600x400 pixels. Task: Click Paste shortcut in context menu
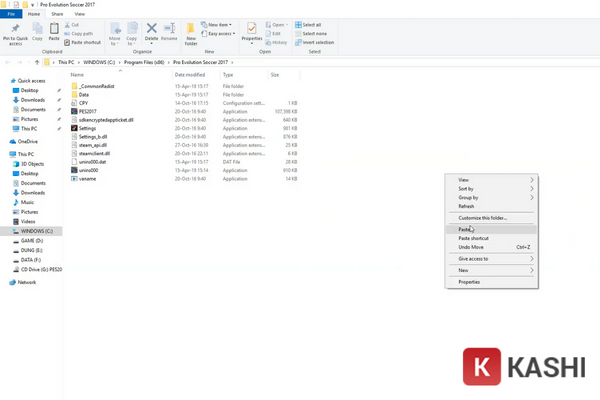pos(491,238)
